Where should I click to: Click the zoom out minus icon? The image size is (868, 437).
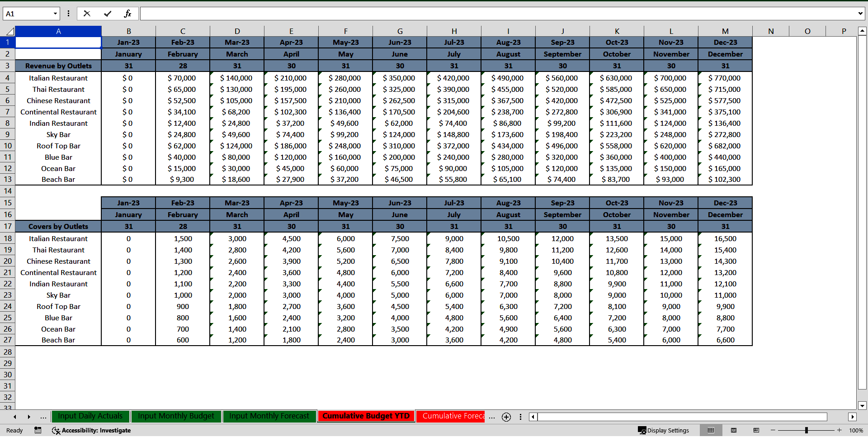(773, 430)
